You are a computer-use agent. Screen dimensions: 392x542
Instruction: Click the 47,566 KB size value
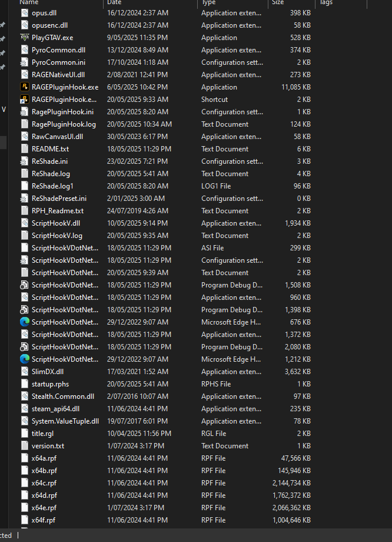coord(296,458)
